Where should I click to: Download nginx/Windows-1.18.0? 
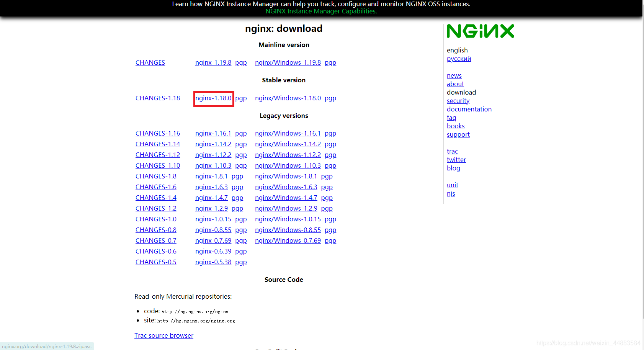(288, 98)
